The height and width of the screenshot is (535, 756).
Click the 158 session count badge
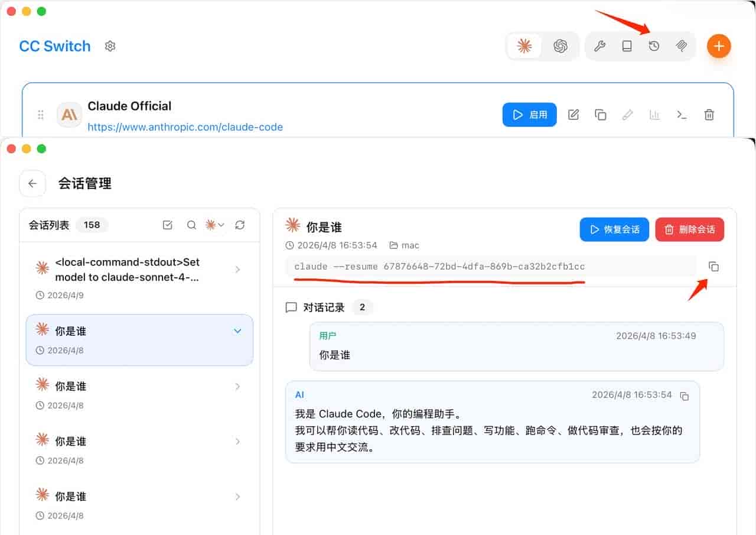click(x=92, y=225)
